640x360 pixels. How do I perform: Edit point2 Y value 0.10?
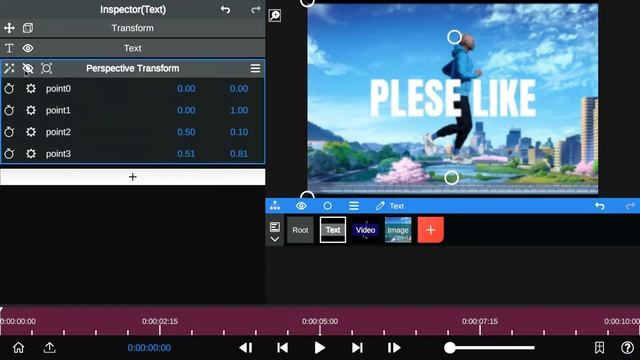tap(239, 132)
